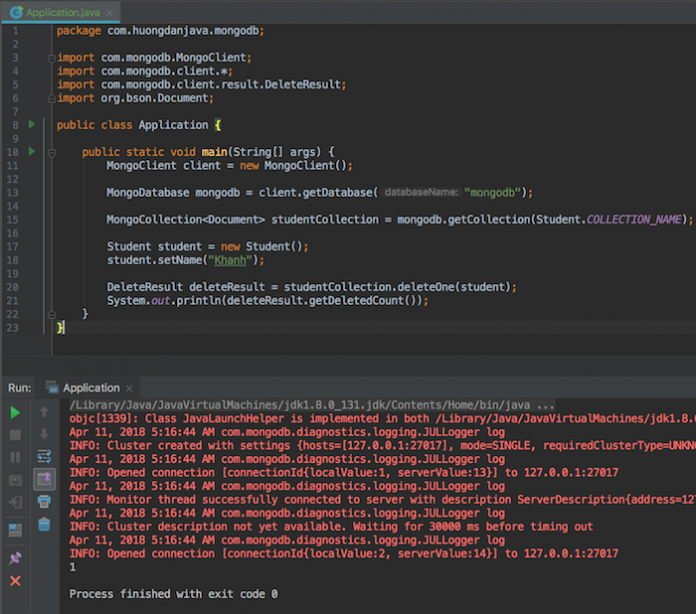This screenshot has width=696, height=614.
Task: Toggle soft-wrap in the console
Action: click(x=44, y=457)
